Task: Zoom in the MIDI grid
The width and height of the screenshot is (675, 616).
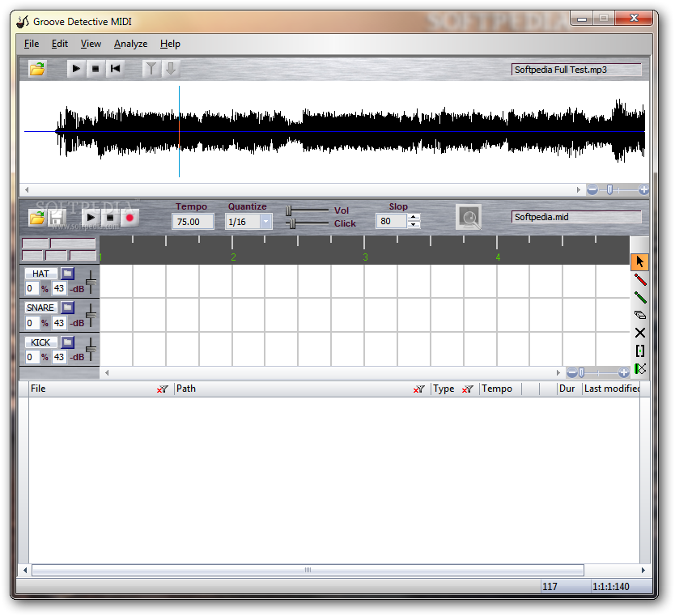Action: (624, 372)
